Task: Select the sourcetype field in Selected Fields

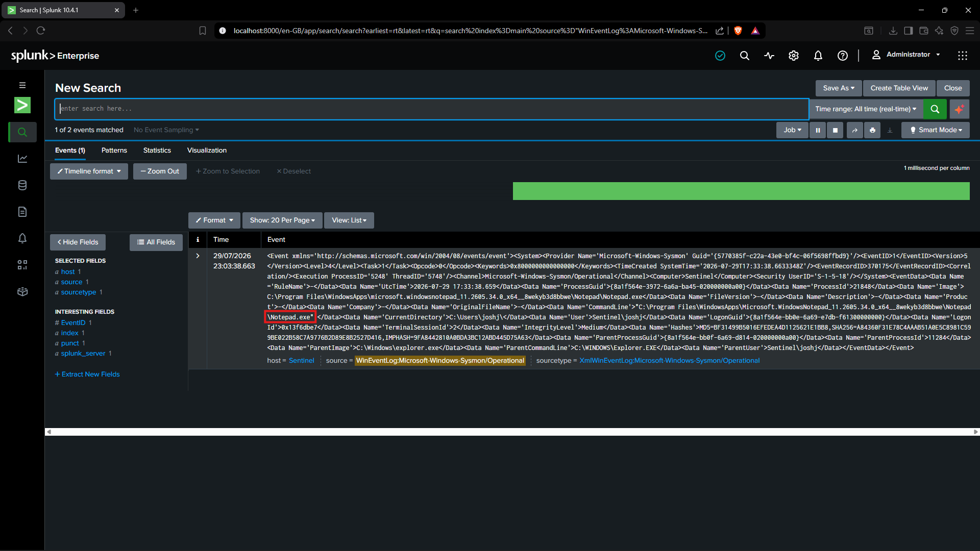Action: [x=79, y=292]
